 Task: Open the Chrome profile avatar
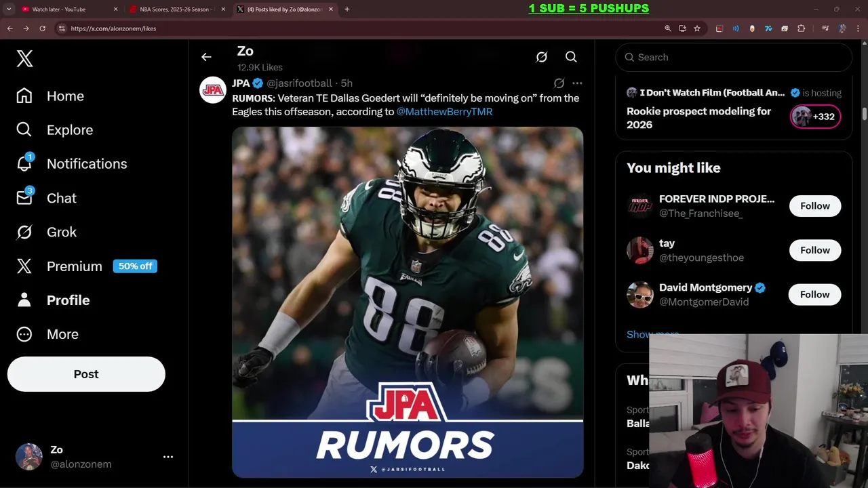click(842, 28)
